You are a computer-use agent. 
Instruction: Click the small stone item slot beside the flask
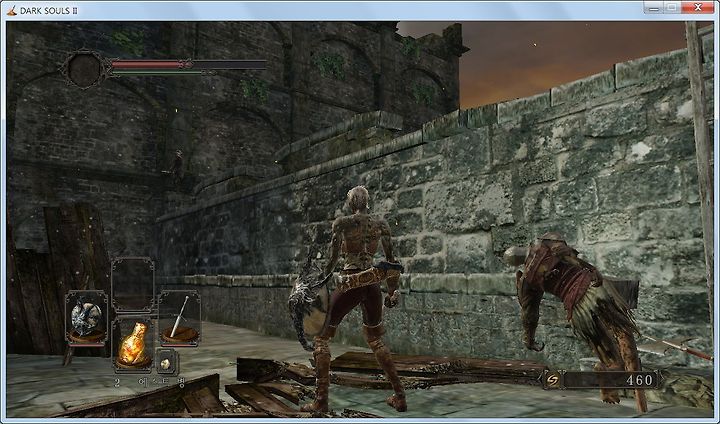click(x=166, y=362)
